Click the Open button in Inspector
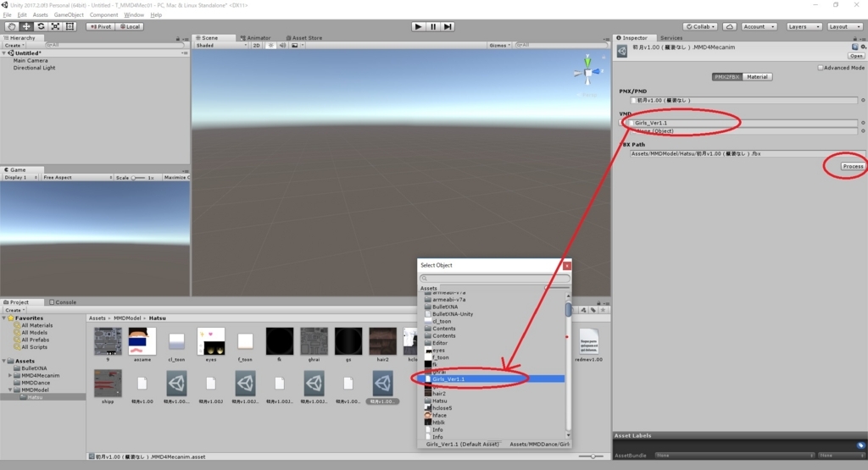This screenshot has height=470, width=868. [x=856, y=56]
